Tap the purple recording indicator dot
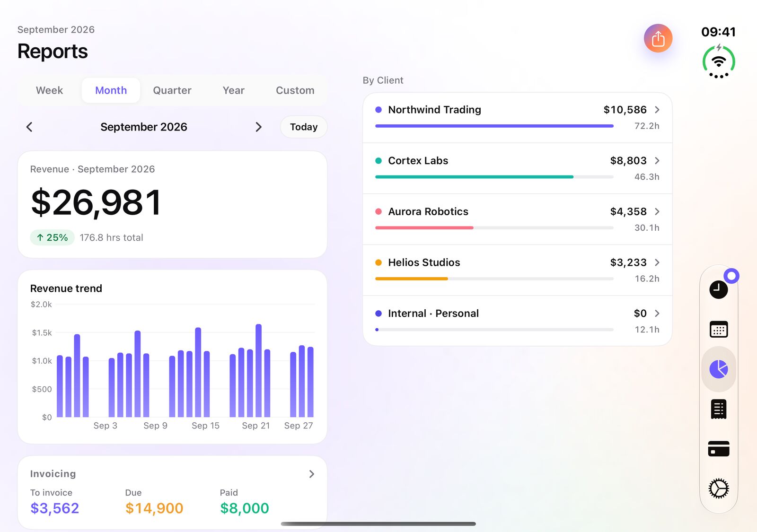This screenshot has width=757, height=532. (731, 276)
